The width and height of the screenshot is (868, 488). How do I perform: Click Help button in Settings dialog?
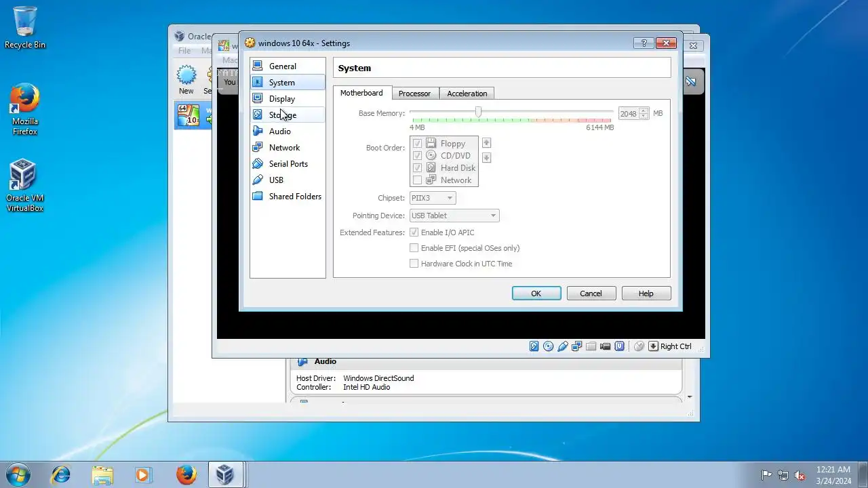pos(646,293)
